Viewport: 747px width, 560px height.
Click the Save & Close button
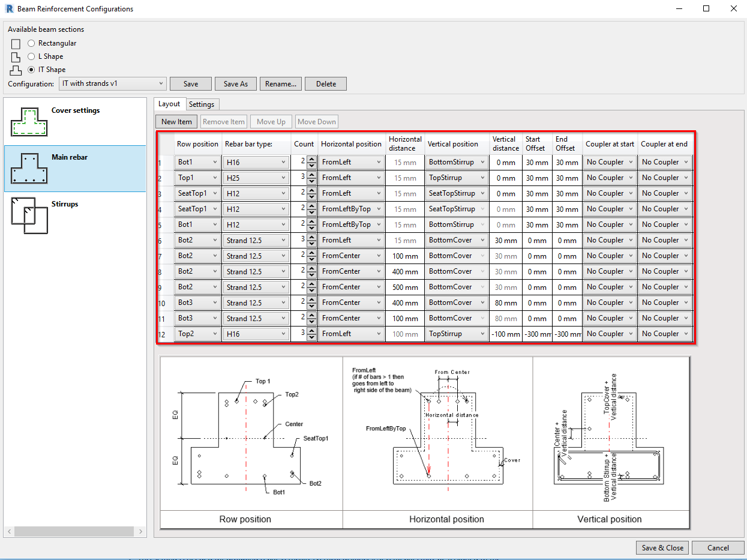click(x=662, y=547)
